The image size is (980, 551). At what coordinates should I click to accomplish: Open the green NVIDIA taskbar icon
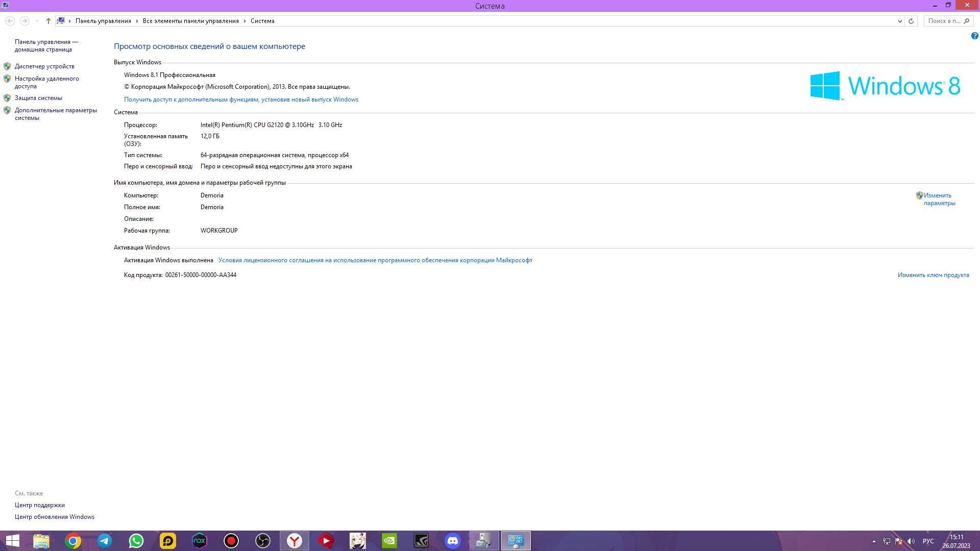point(389,541)
